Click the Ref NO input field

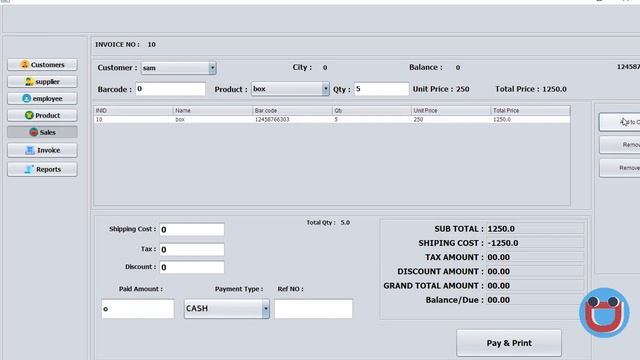(x=313, y=309)
